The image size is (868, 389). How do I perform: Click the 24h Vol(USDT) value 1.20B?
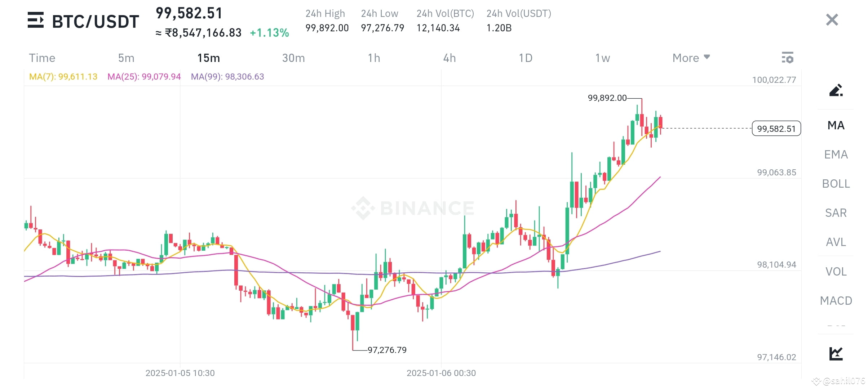(499, 28)
